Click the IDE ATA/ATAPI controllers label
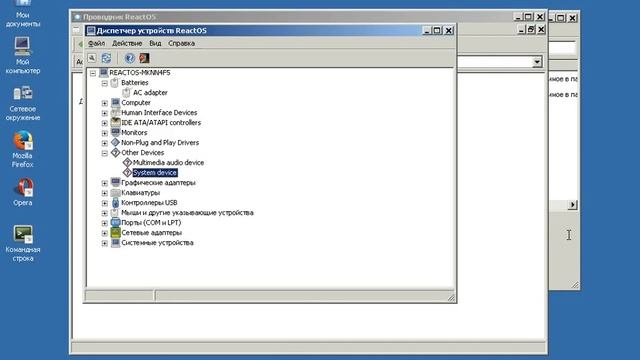The image size is (640, 360). pos(161,122)
